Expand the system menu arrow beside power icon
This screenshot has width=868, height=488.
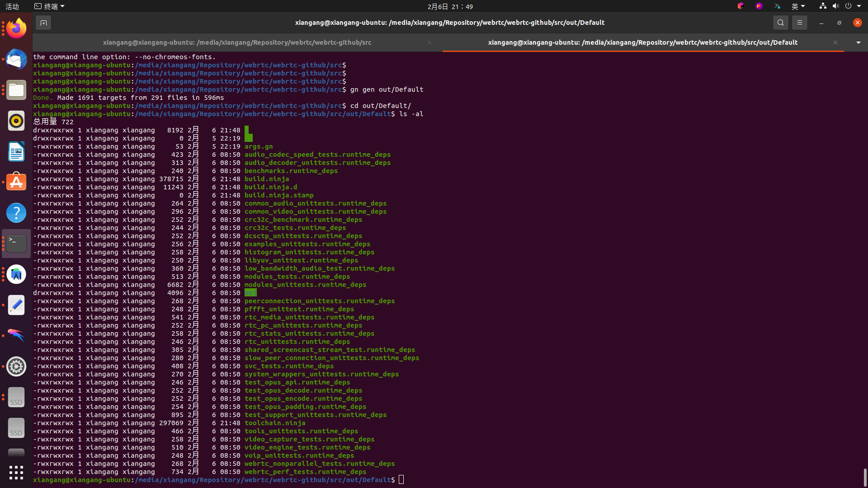(x=859, y=6)
